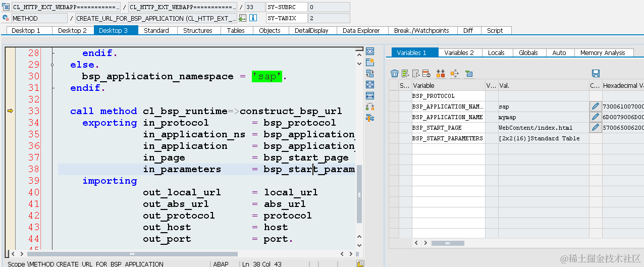Viewport: 644px width, 267px height.
Task: Open the Memory Analysis tab
Action: pos(603,52)
